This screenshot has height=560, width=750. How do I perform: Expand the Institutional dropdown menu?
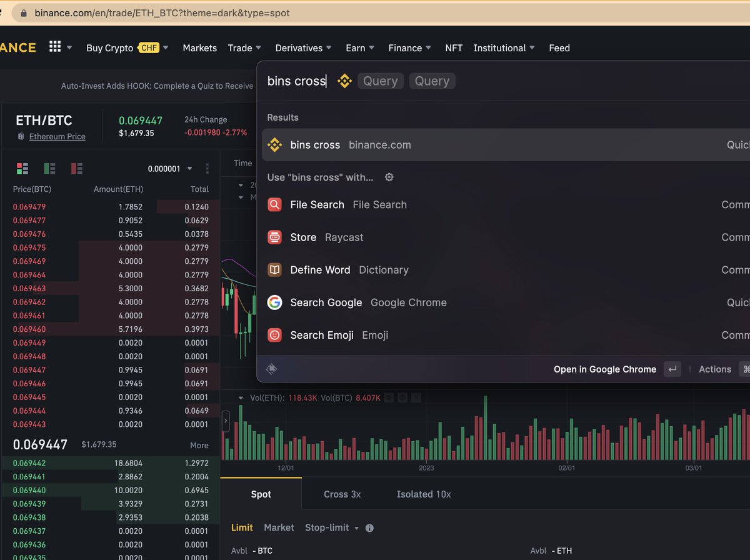(x=504, y=48)
